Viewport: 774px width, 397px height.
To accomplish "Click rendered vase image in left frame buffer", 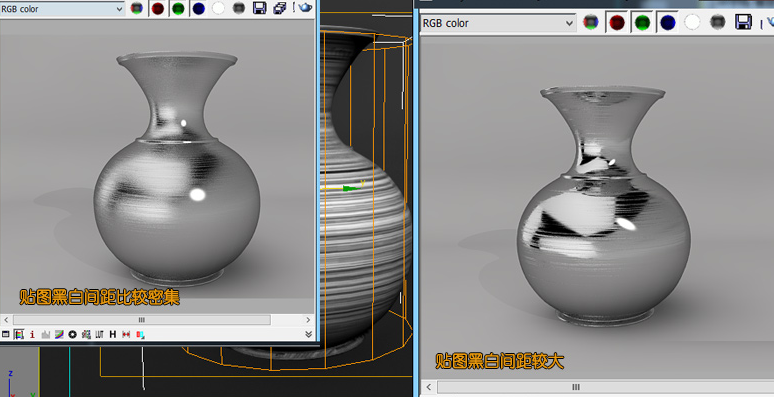I will 177,168.
